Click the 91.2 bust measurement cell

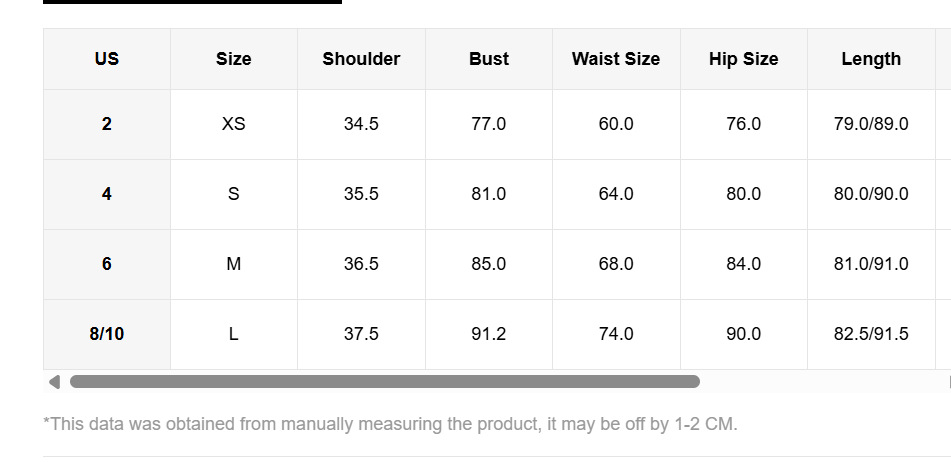click(489, 334)
